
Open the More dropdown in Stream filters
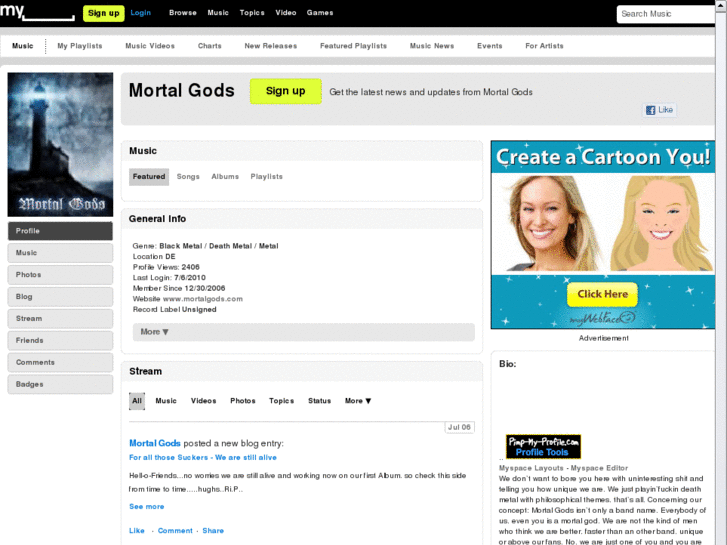click(358, 401)
